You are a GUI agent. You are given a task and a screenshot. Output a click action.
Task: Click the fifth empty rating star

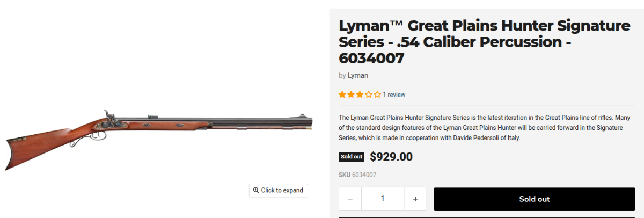[377, 95]
